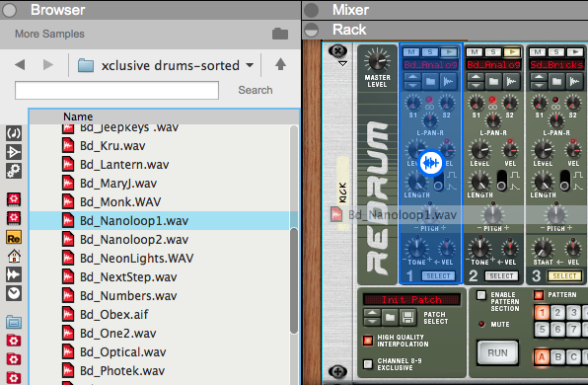Click SELECT on drum channel 1
The height and width of the screenshot is (385, 588).
(x=438, y=275)
